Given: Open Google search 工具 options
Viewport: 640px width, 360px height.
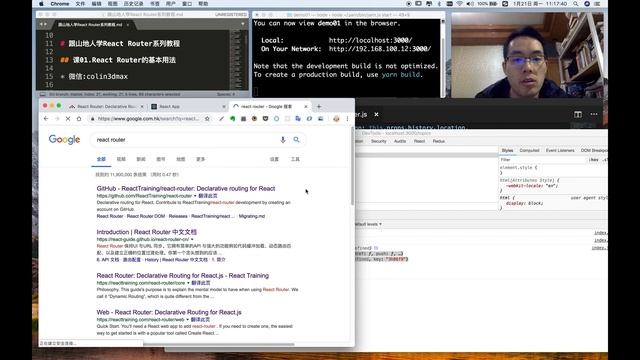Looking at the screenshot, I should 295,159.
